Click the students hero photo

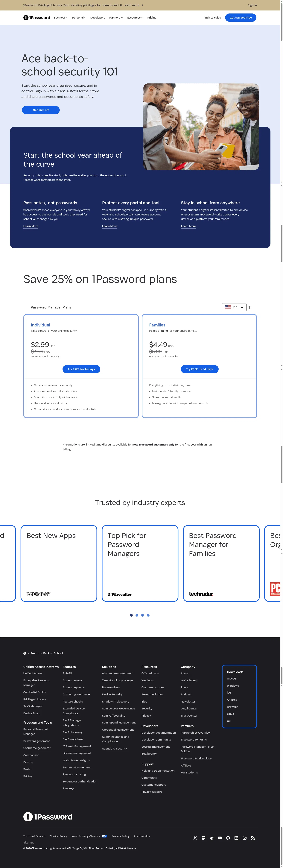[201, 127]
